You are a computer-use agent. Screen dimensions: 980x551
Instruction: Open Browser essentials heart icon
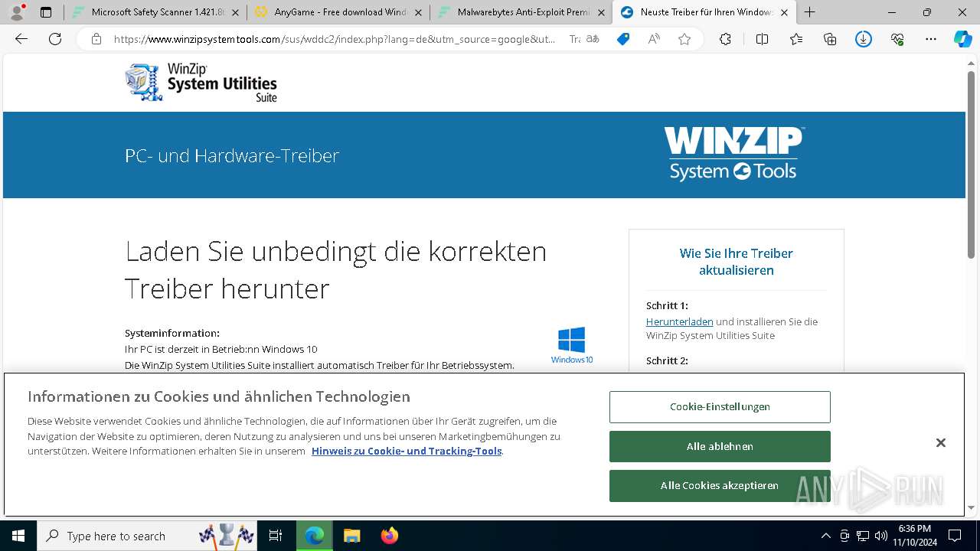tap(897, 39)
